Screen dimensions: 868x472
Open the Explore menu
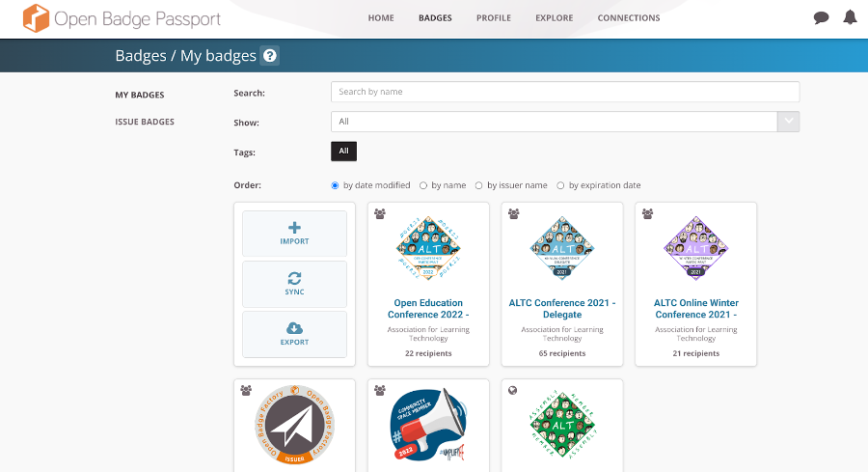click(555, 17)
